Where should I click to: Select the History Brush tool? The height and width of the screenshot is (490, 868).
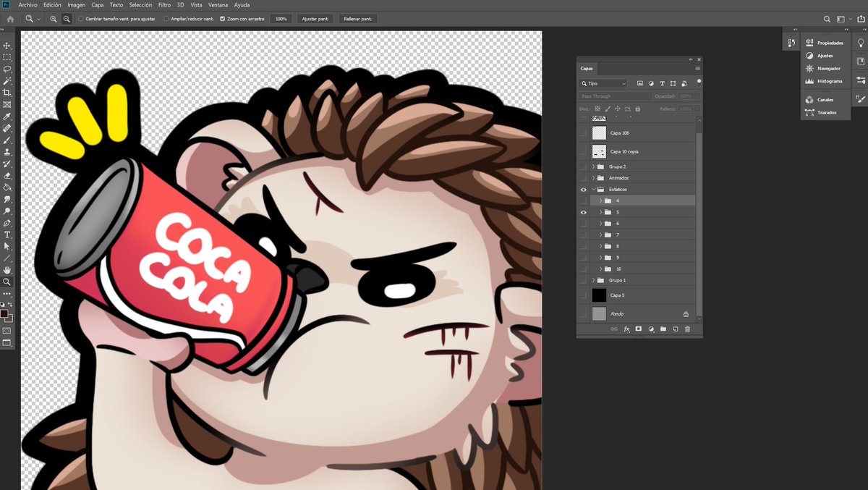point(7,164)
